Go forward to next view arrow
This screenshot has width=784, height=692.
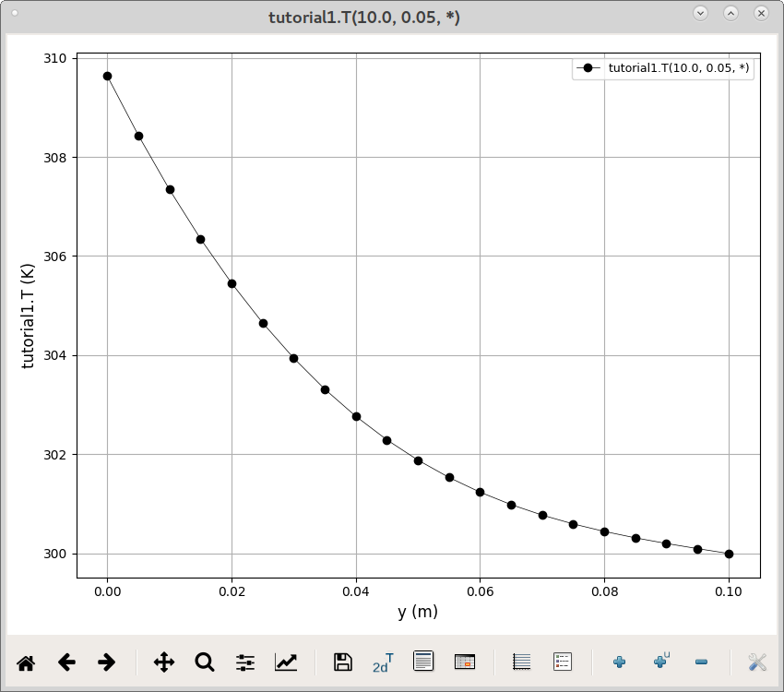click(x=106, y=662)
